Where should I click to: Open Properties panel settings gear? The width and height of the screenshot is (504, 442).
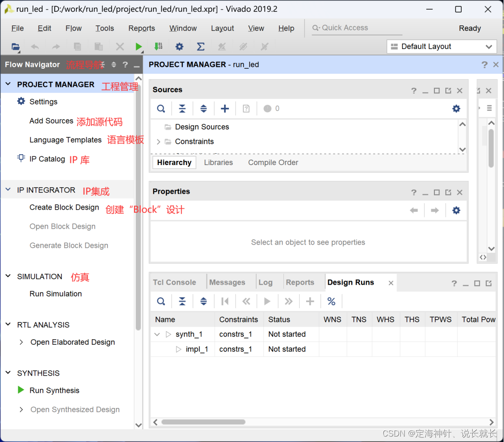(x=456, y=211)
